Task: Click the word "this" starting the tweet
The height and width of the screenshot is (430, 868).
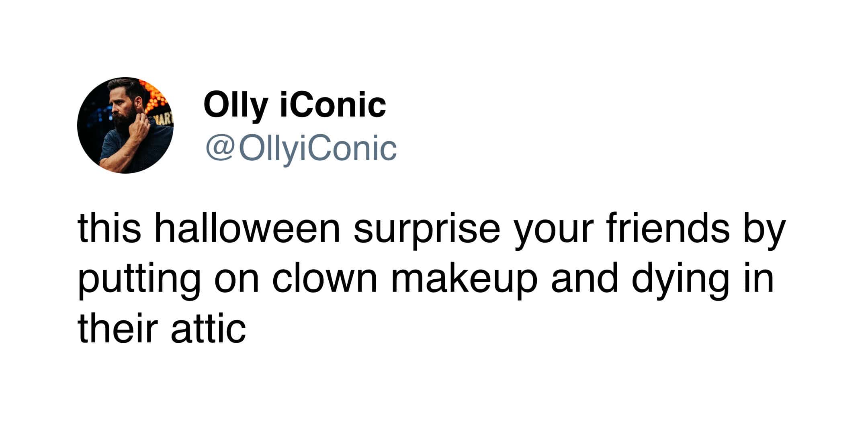Action: (110, 229)
